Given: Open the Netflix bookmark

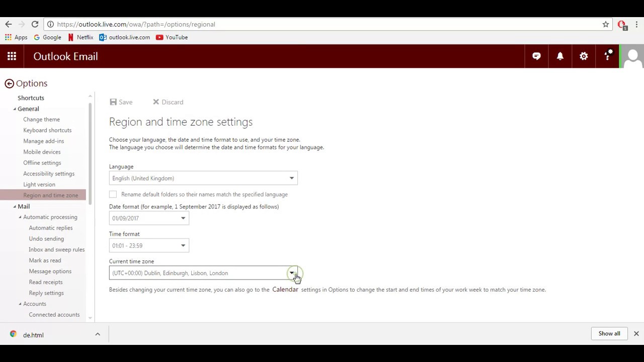Looking at the screenshot, I should (80, 37).
